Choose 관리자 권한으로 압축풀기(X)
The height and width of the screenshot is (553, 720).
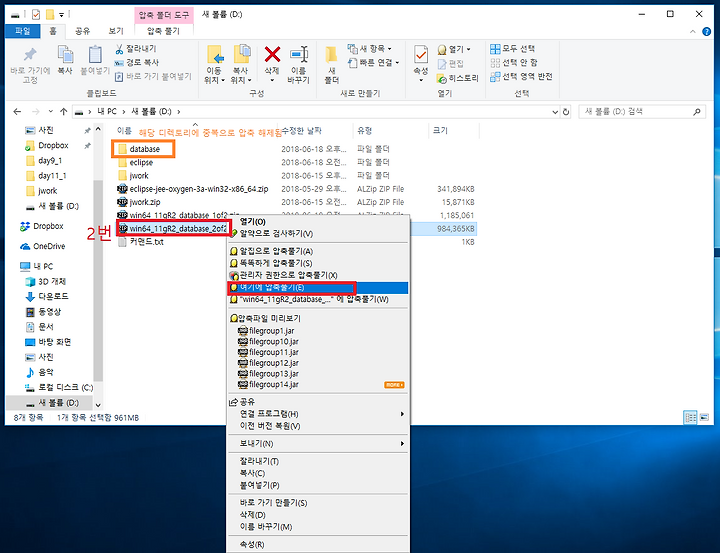[318, 275]
